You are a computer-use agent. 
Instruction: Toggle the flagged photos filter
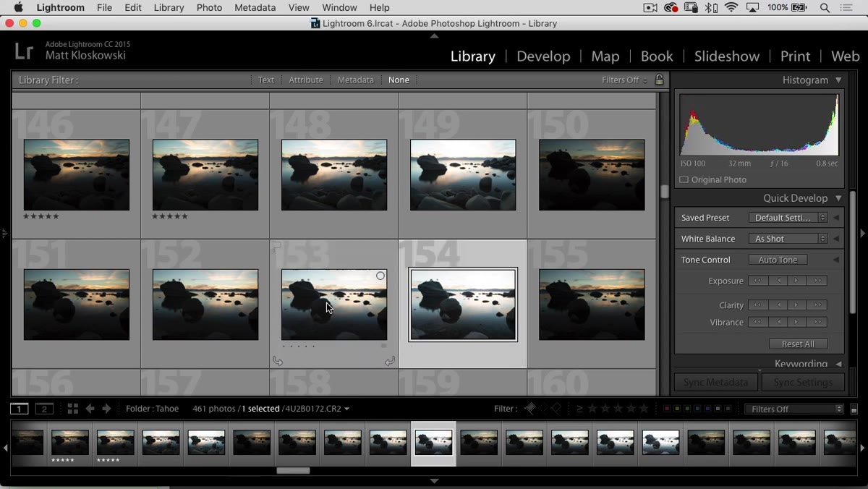click(530, 409)
